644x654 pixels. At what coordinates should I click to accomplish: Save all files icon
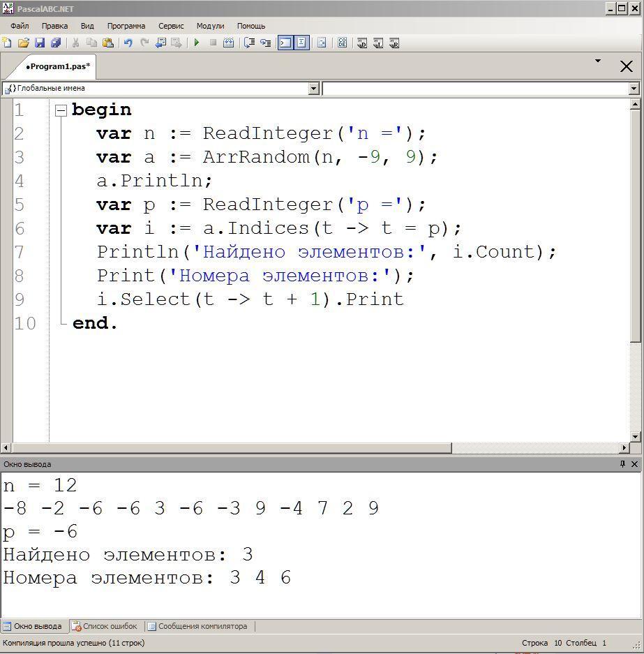pyautogui.click(x=56, y=43)
